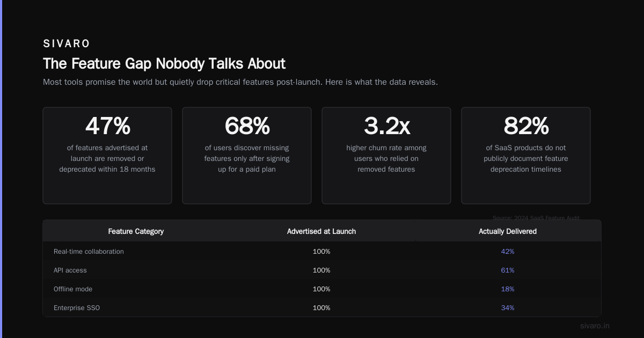Click the Feature Category column header
The height and width of the screenshot is (338, 644).
136,231
